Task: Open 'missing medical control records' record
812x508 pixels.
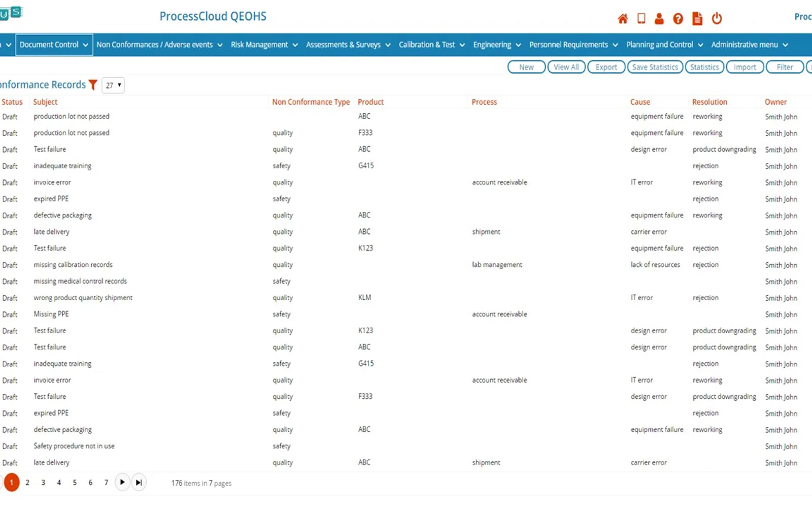Action: (x=80, y=281)
